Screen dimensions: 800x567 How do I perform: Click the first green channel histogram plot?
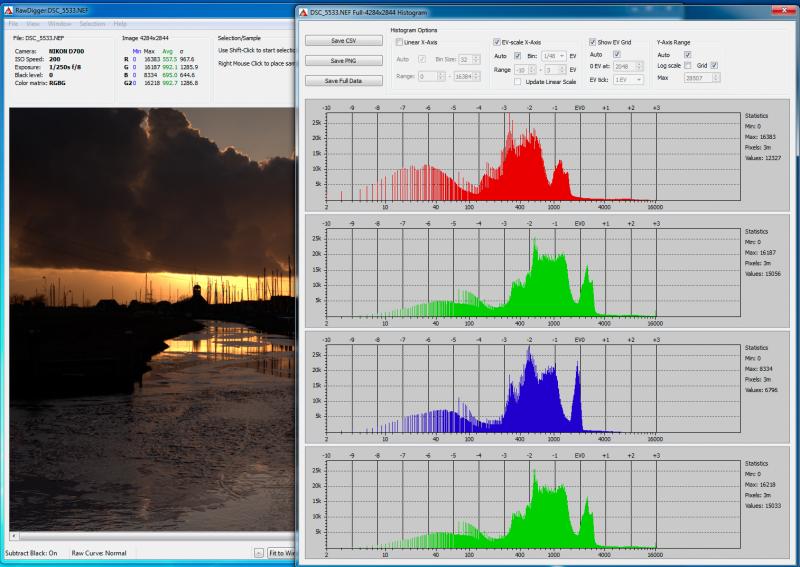[x=533, y=272]
